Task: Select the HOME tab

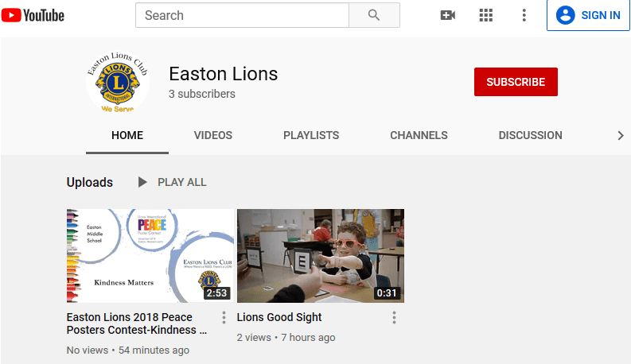Action: click(127, 135)
